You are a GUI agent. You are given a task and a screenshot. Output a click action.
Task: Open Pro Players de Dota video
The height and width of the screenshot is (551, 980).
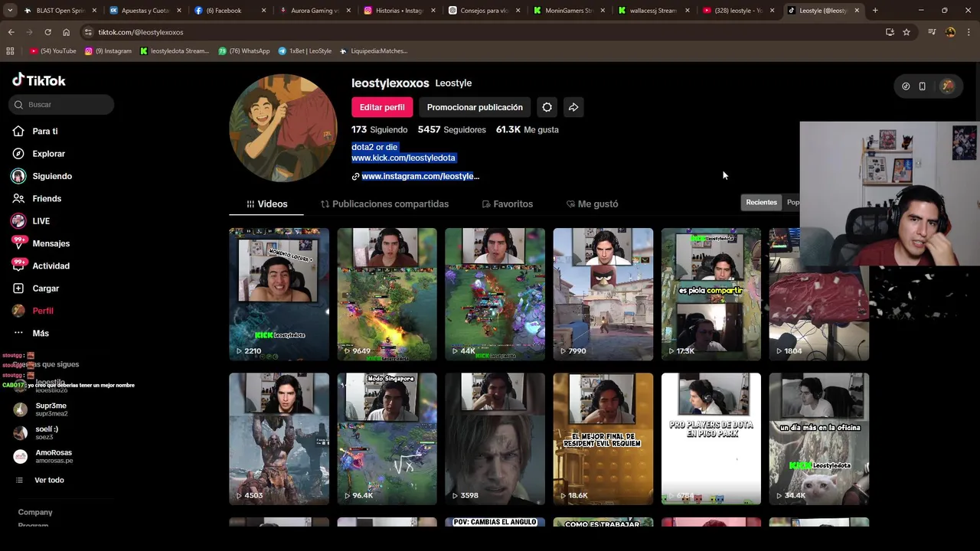[x=710, y=439]
